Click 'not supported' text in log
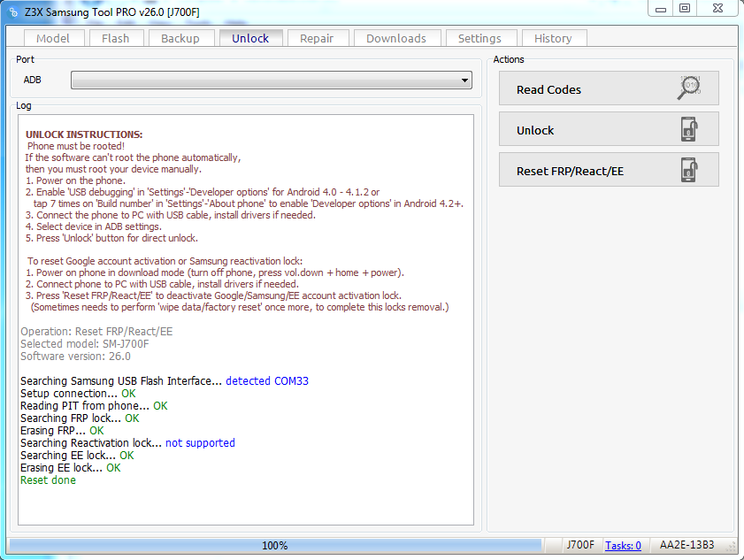 click(200, 442)
